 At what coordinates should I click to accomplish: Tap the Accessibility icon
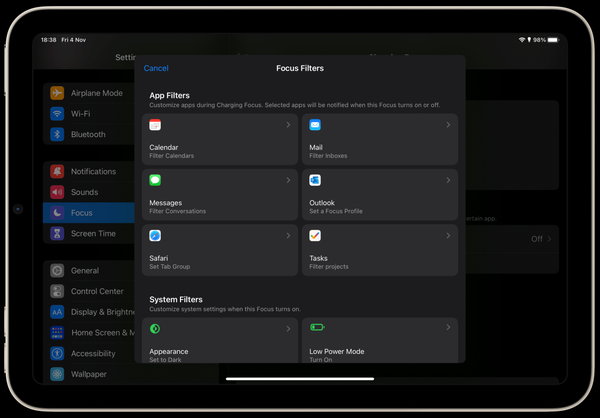point(57,353)
